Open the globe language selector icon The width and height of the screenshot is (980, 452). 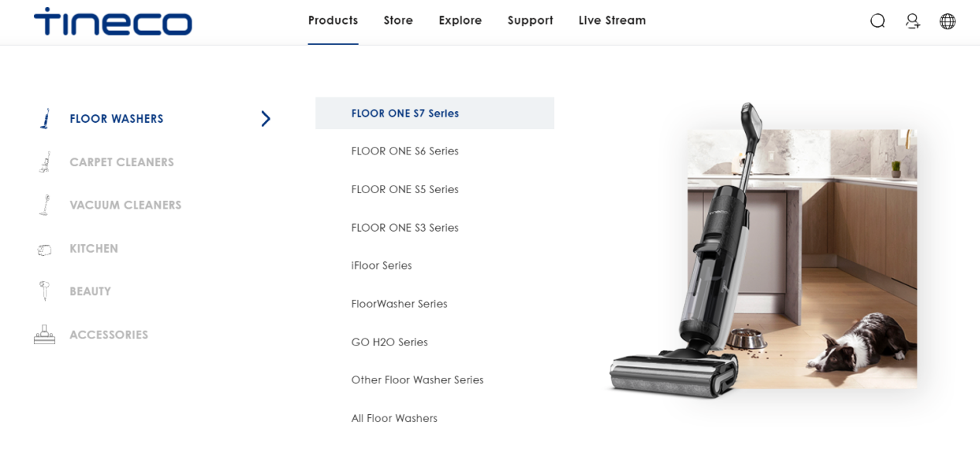click(x=948, y=21)
